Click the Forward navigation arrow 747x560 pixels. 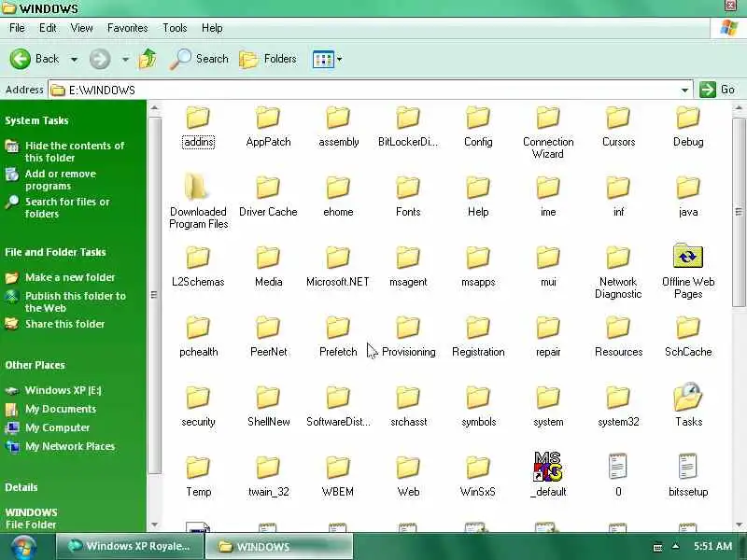click(x=100, y=60)
